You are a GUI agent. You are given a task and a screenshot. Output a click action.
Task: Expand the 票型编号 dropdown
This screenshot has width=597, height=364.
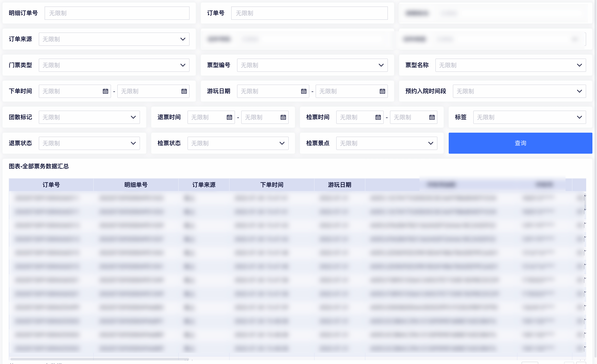pos(312,65)
